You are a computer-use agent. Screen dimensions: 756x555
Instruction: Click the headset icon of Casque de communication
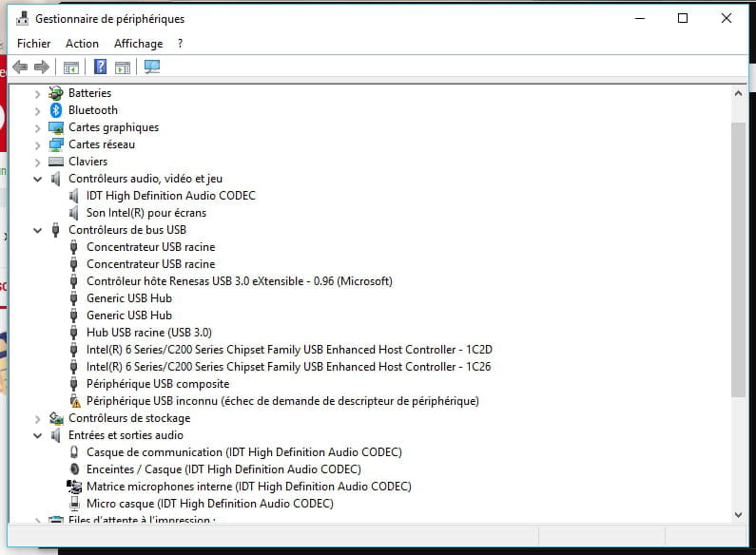tap(74, 452)
